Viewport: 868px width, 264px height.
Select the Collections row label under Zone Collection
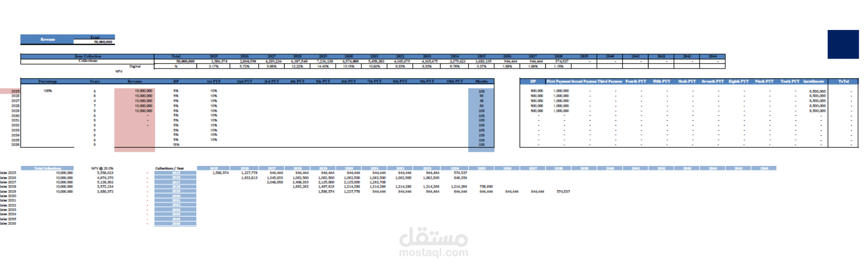click(x=88, y=61)
